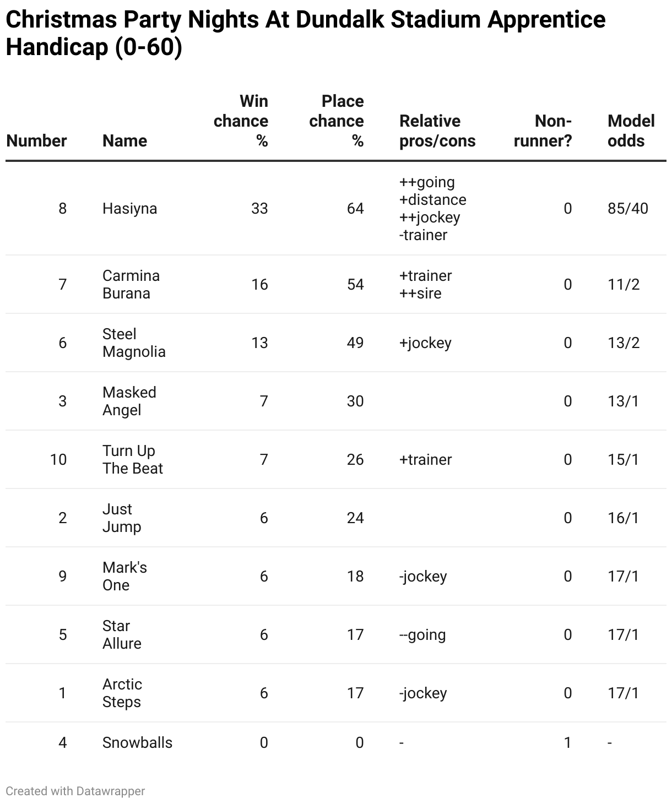Click the Arctic Steps name cell
The height and width of the screenshot is (804, 672).
click(122, 693)
